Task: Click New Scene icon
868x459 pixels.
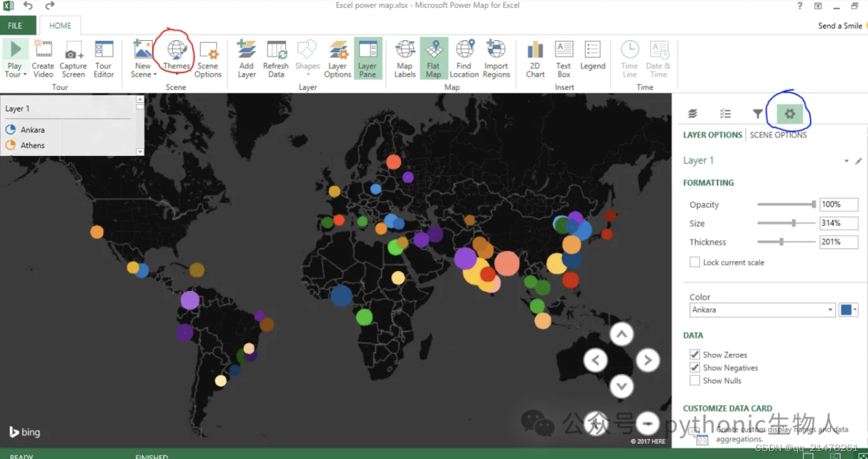Action: tap(143, 49)
